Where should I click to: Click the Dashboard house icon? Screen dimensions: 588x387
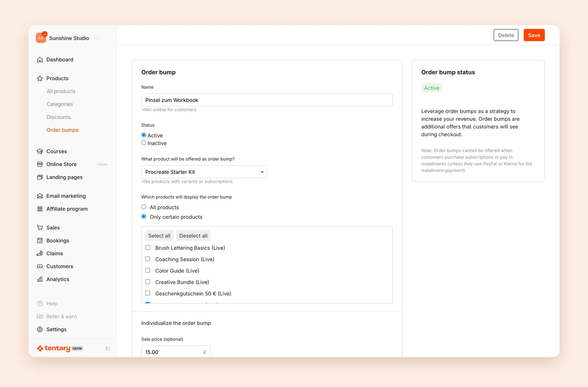[x=40, y=60]
